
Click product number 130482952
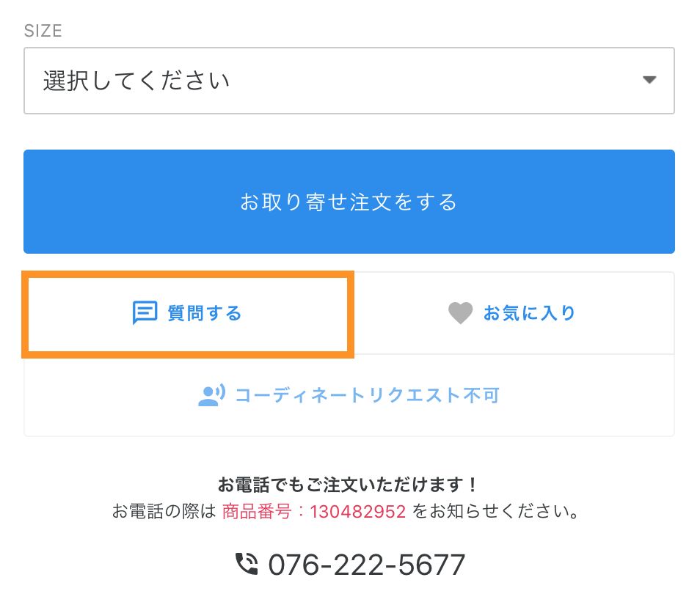pos(358,511)
